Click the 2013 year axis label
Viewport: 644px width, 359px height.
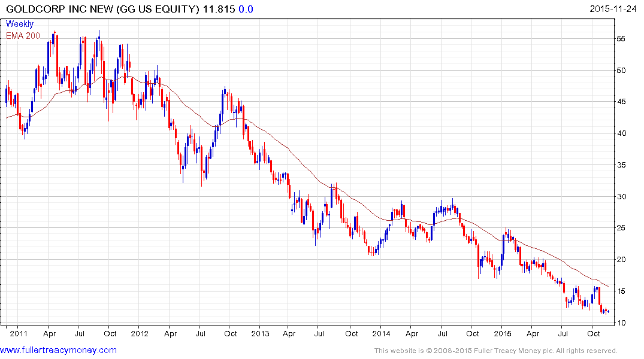pos(261,333)
